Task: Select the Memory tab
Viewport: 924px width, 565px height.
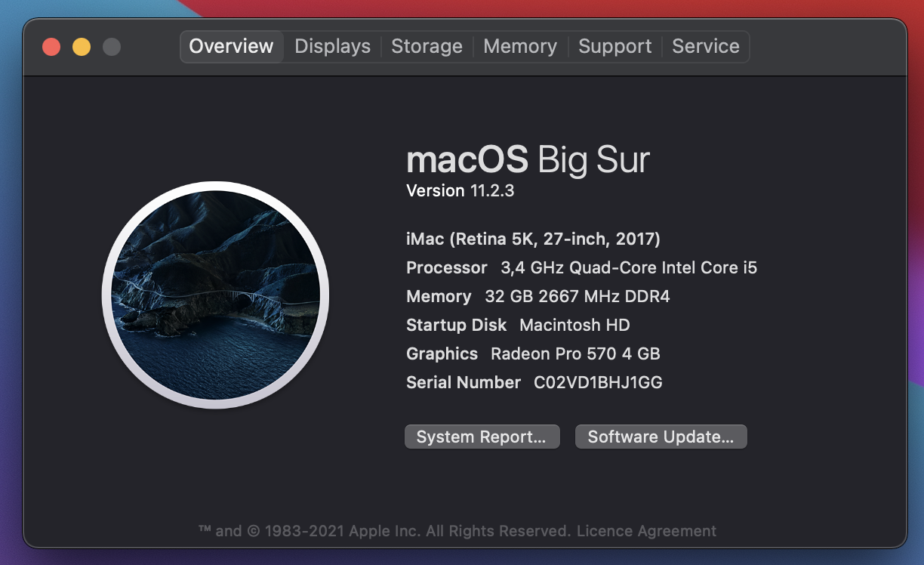Action: [520, 46]
